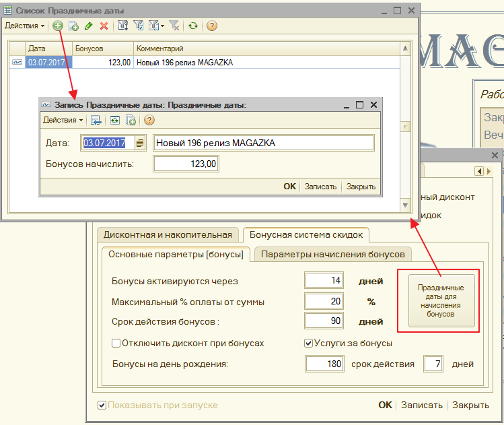This screenshot has height=425, width=504.
Task: Sort by the Бонусов column header
Action: tap(102, 48)
